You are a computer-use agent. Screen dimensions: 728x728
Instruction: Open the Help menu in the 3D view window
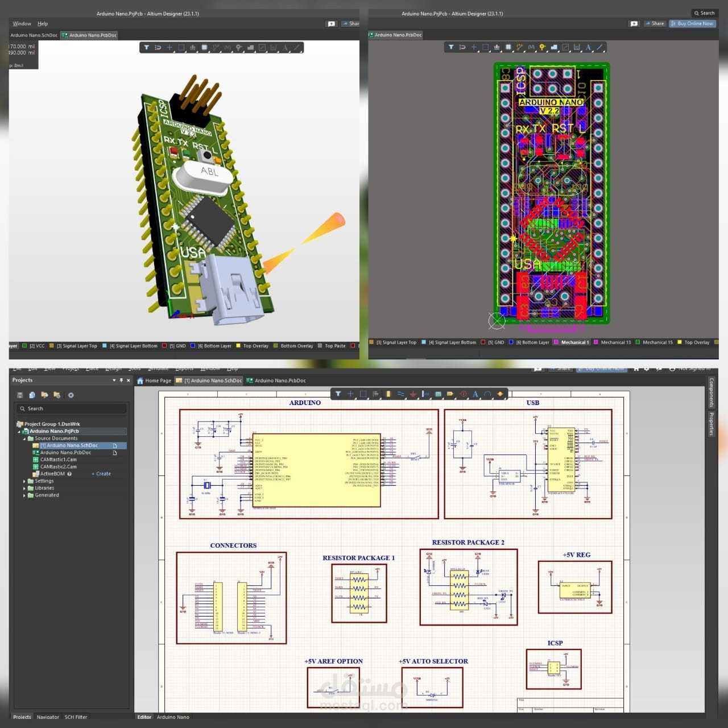tap(43, 24)
